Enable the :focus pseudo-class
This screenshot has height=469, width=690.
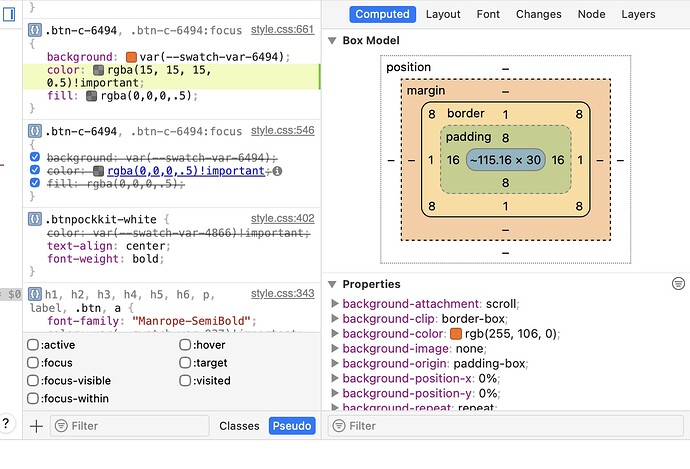33,363
